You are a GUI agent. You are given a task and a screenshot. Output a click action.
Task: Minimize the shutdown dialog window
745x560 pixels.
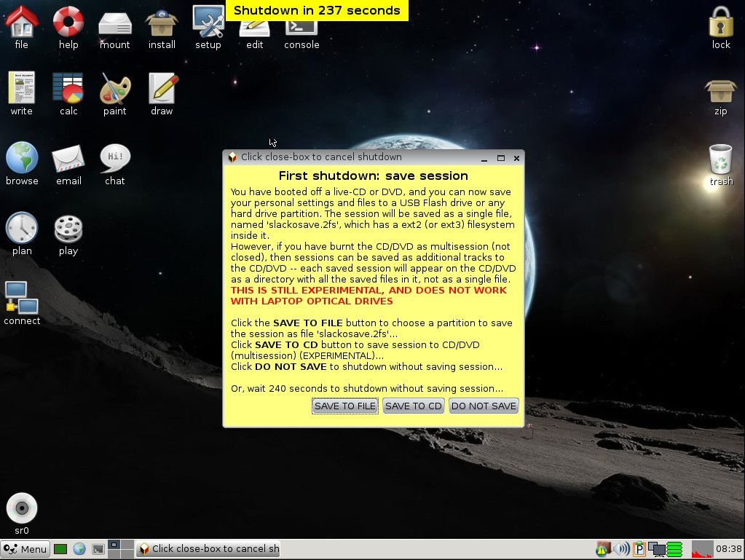tap(484, 158)
